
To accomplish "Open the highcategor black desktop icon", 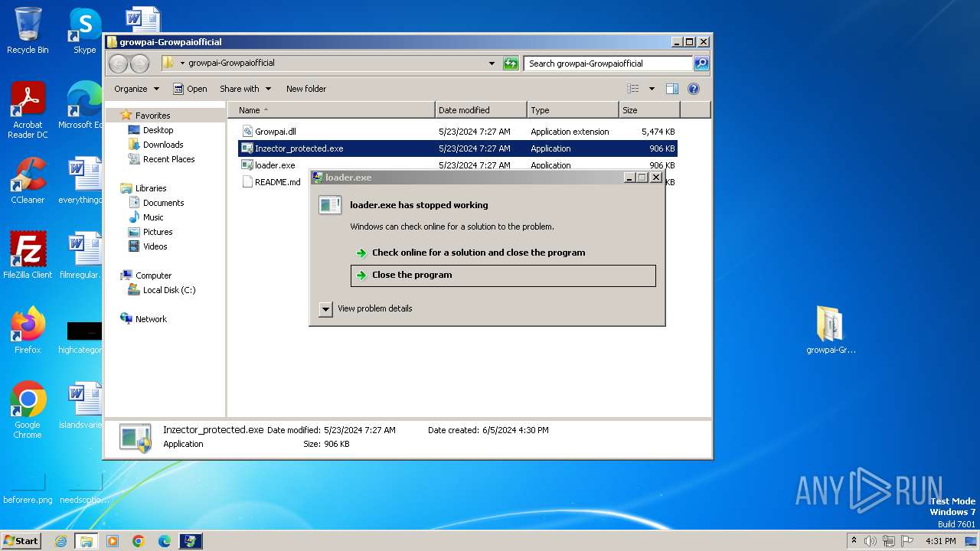I will (83, 337).
